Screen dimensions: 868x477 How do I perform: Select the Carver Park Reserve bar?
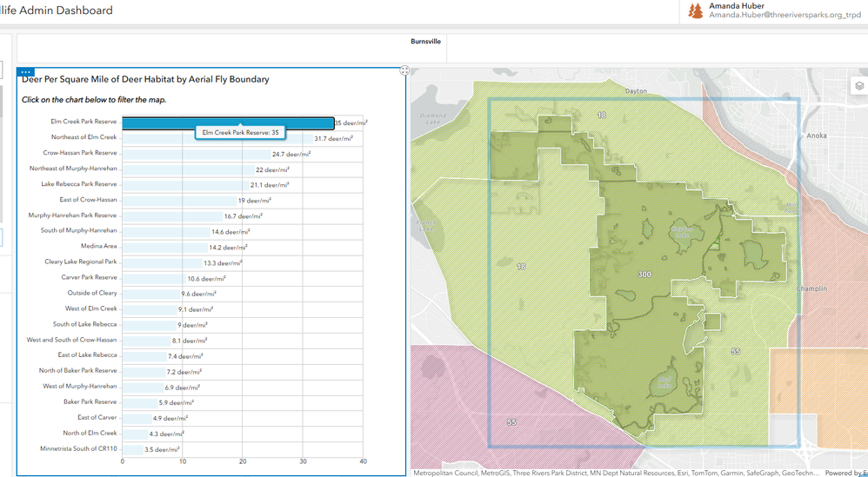153,278
